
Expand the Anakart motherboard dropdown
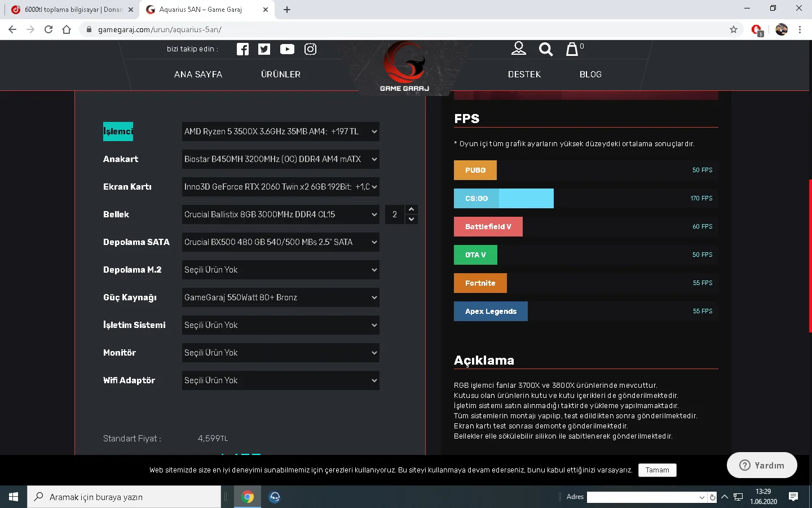[x=280, y=159]
